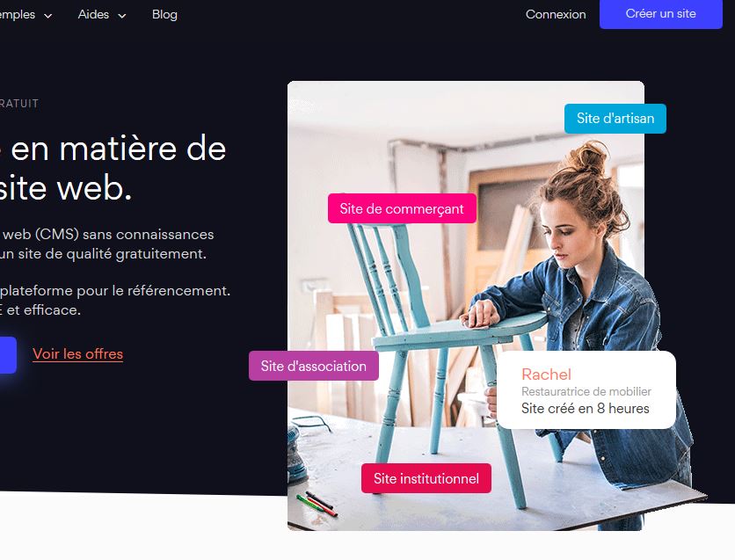
Task: Click Rachel's name in the card
Action: point(546,375)
